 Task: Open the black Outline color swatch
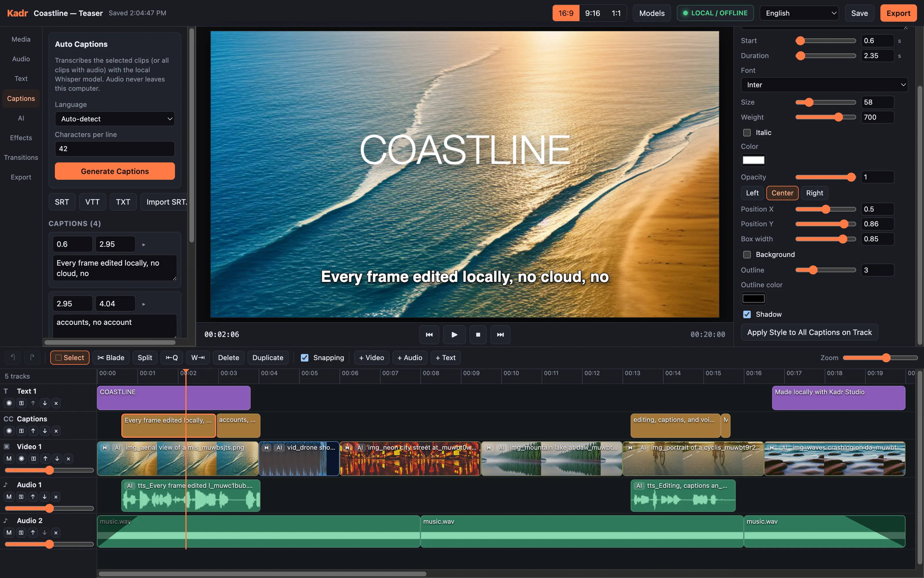tap(753, 298)
